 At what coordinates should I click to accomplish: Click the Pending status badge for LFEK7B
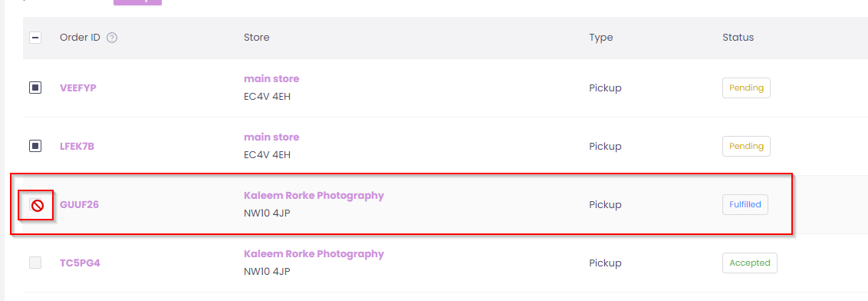point(746,147)
